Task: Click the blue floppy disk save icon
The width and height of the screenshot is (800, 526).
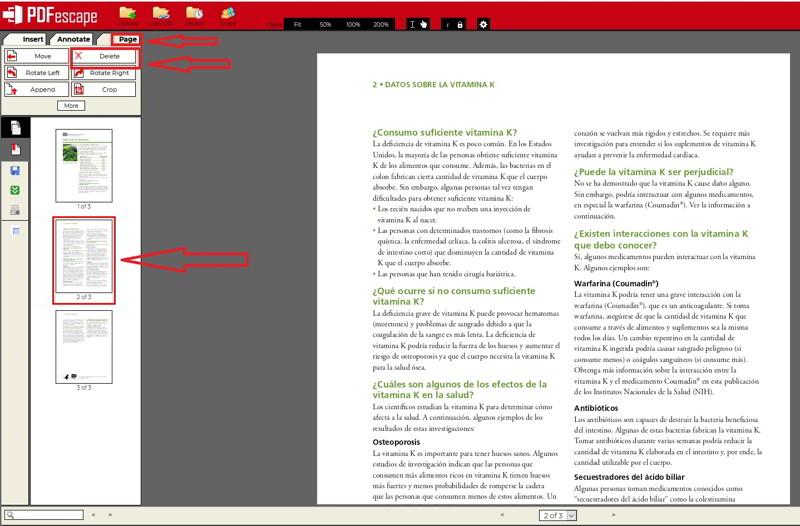Action: [x=15, y=170]
